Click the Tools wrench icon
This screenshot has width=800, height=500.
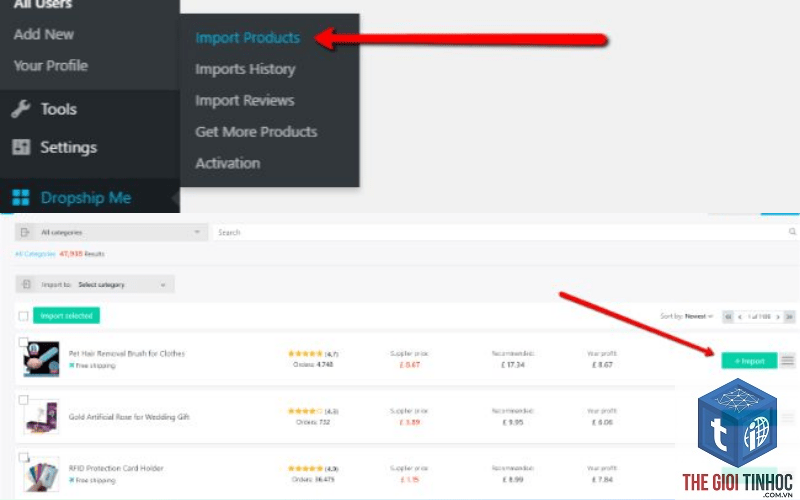pos(21,109)
